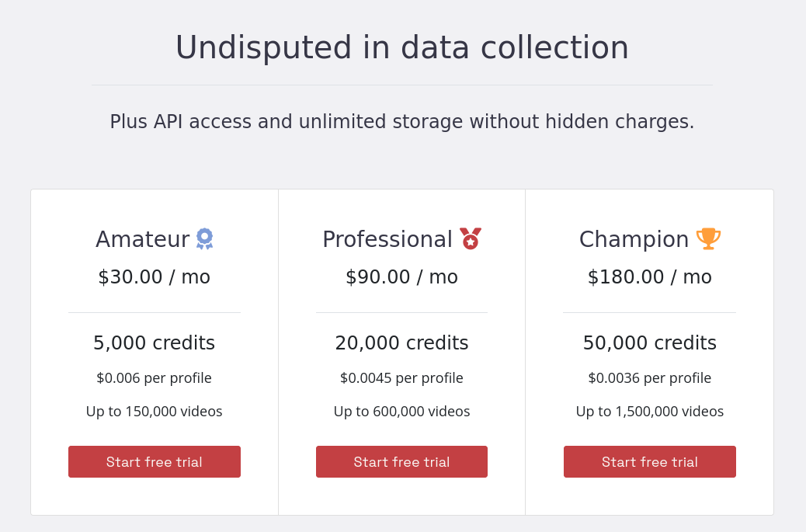Screen dimensions: 806x532
Task: Start the free trial for the Amateur plan
Action: 155,461
